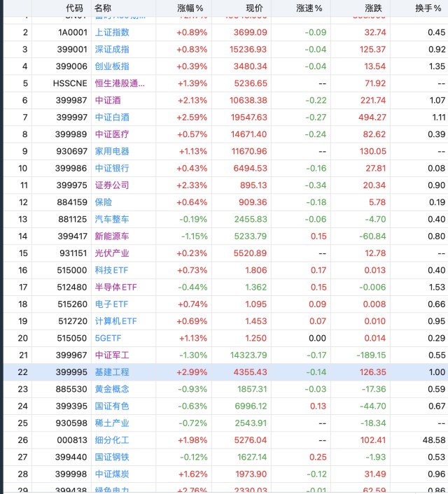Image resolution: width=448 pixels, height=494 pixels.
Task: Open 电子ETF link
Action: point(111,304)
